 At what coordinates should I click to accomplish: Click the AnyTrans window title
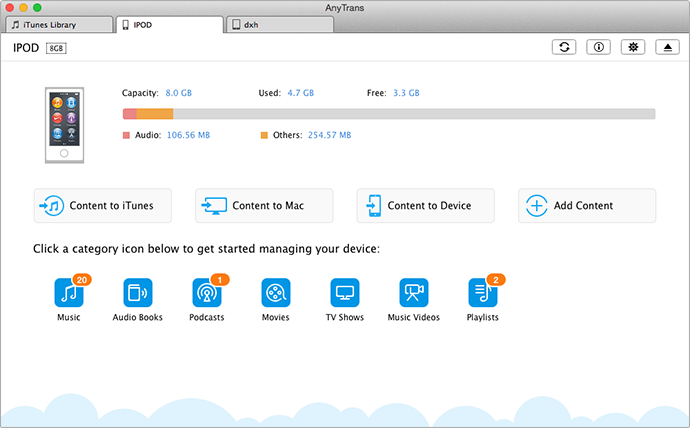coord(345,8)
